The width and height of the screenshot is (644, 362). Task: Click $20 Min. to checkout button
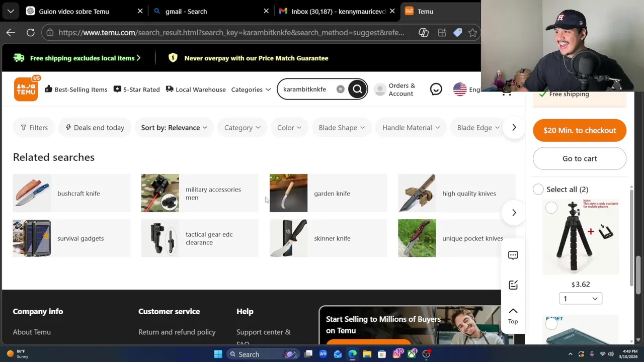point(580,130)
